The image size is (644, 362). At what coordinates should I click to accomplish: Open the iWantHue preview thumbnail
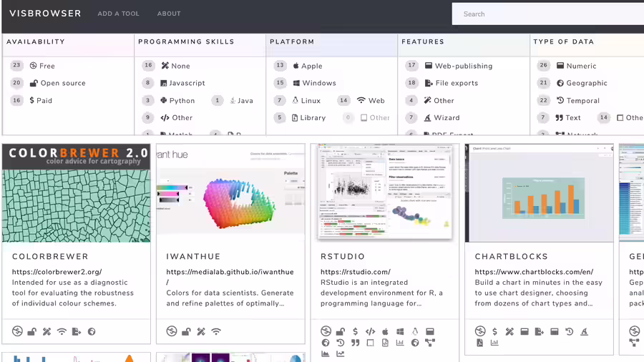click(x=231, y=193)
